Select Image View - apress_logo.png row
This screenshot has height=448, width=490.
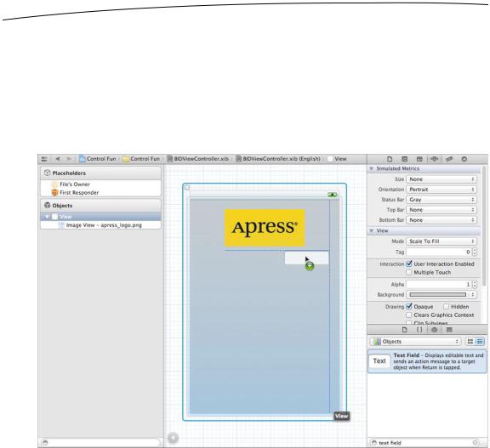(100, 225)
